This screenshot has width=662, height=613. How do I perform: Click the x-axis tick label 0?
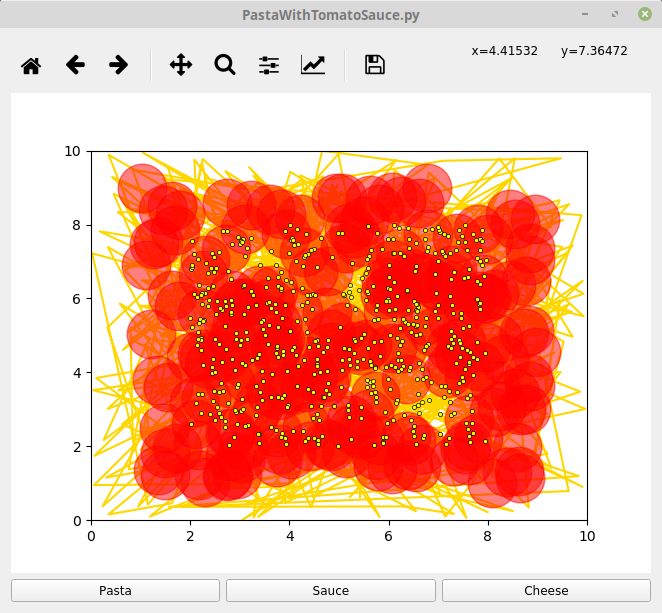91,536
